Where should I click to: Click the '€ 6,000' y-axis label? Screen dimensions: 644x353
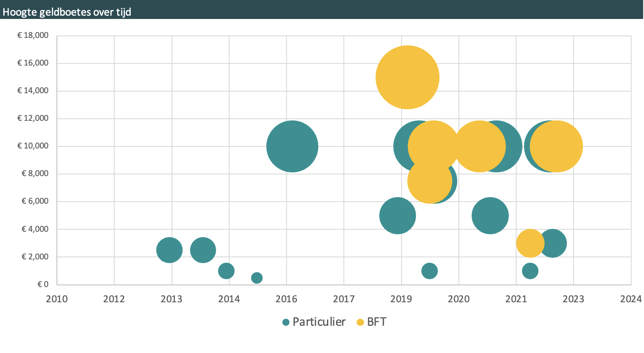point(35,201)
